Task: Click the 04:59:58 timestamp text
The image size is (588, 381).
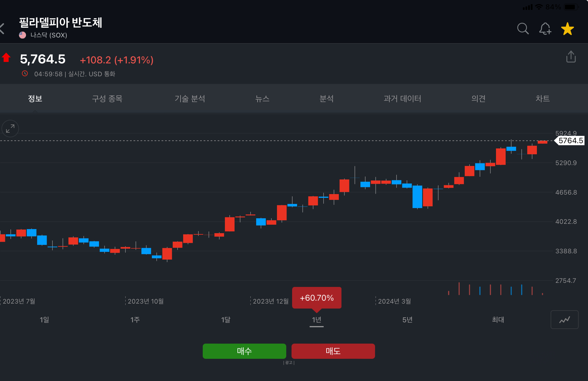Action: [x=48, y=74]
